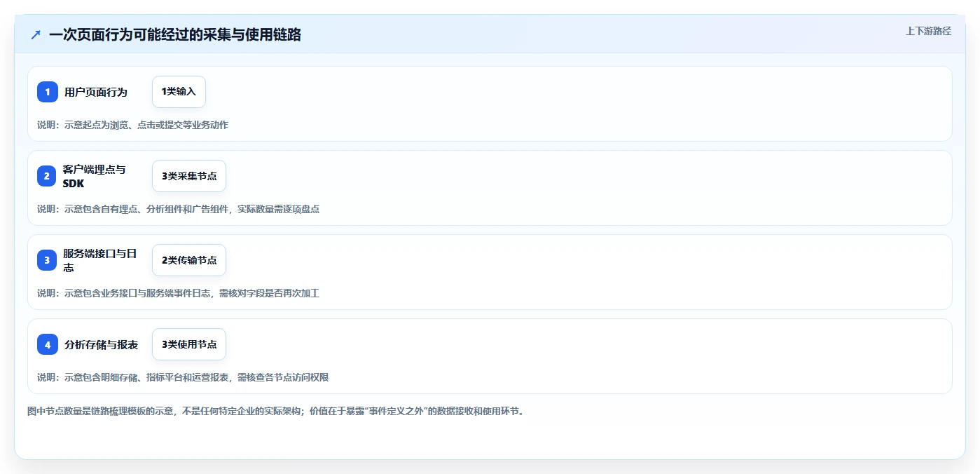The height and width of the screenshot is (474, 980).
Task: Click the '用户页面行为' step label
Action: [96, 92]
